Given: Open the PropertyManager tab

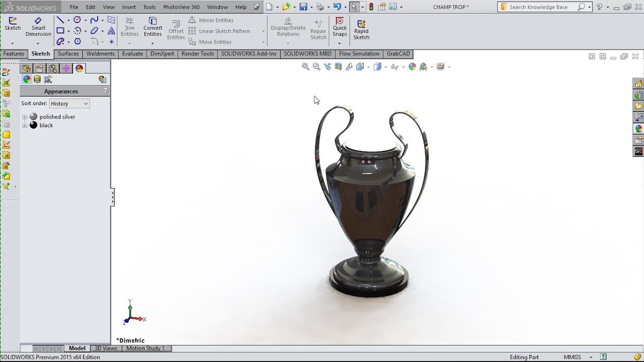Looking at the screenshot, I should [x=40, y=68].
